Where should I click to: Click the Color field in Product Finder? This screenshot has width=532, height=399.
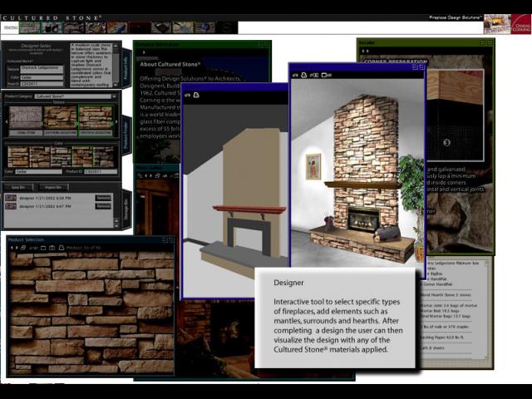[38, 172]
